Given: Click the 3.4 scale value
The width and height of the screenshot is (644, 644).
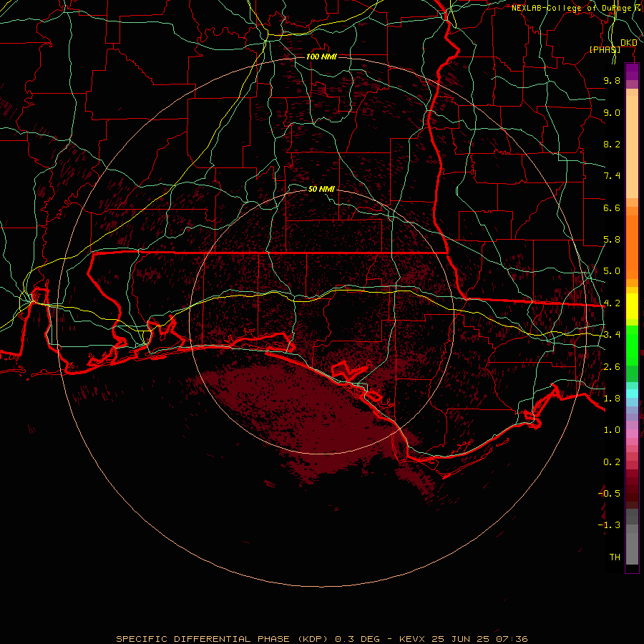Looking at the screenshot, I should pos(612,335).
